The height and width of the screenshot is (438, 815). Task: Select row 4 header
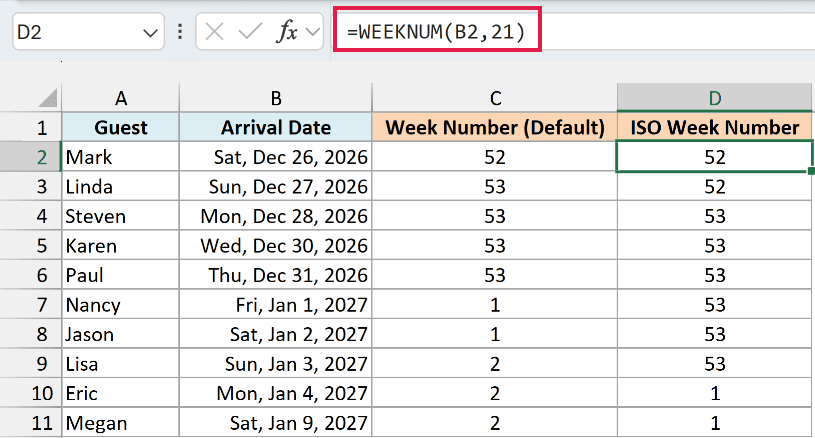coord(31,216)
